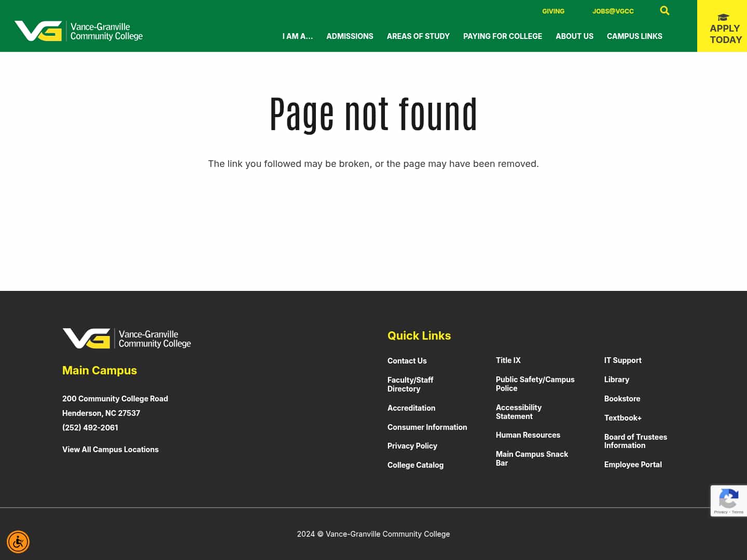Viewport: 747px width, 560px height.
Task: Click the search magnifier icon
Action: pyautogui.click(x=665, y=10)
